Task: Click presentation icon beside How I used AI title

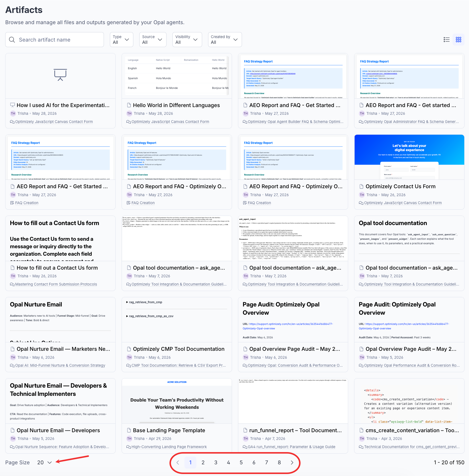Action: 12,105
